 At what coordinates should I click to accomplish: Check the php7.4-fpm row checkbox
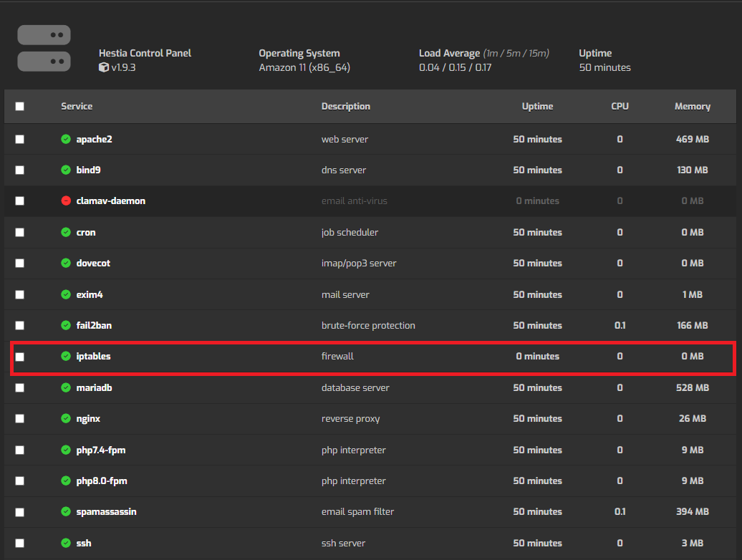[19, 450]
